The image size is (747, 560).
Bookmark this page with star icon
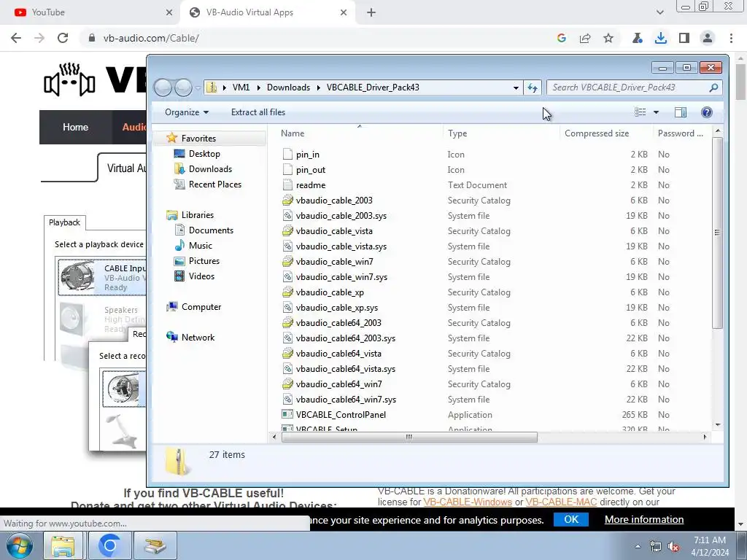pyautogui.click(x=608, y=38)
